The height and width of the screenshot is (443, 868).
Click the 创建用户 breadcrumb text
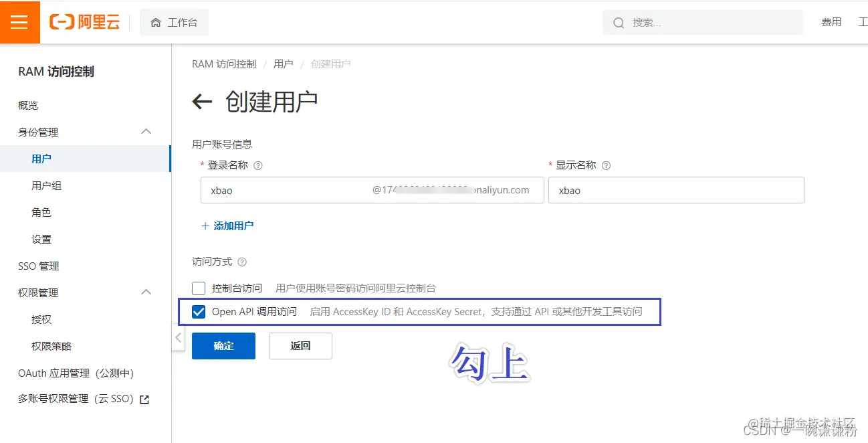[330, 64]
